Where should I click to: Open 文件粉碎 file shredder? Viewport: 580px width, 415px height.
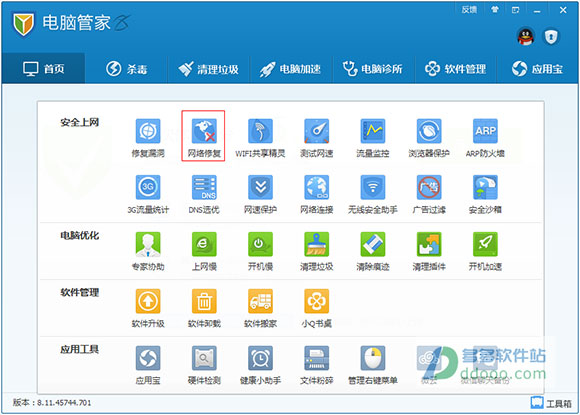pyautogui.click(x=317, y=358)
